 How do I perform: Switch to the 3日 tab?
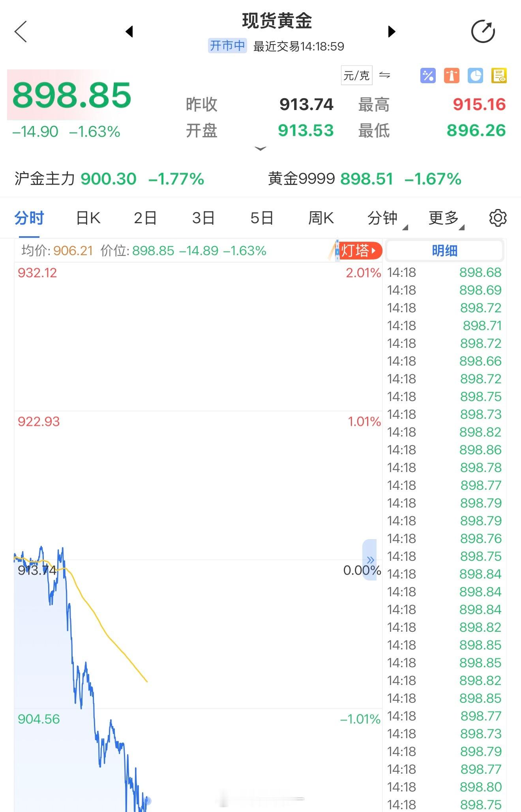[x=204, y=218]
